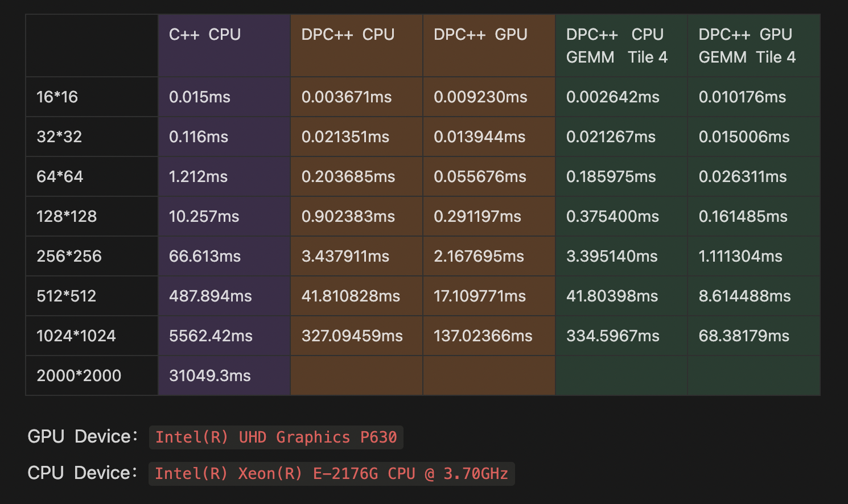Select the 0.015ms value for 16*16
The height and width of the screenshot is (504, 848).
coord(198,97)
